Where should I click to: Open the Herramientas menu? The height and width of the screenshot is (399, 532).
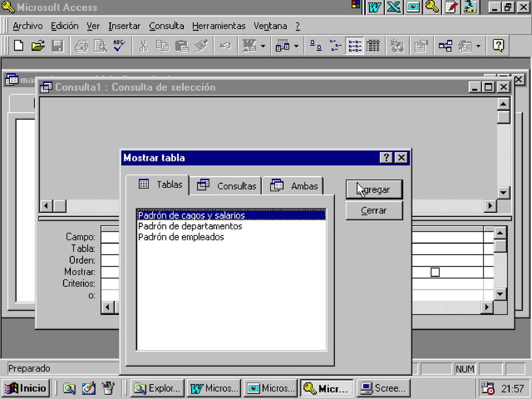point(219,26)
